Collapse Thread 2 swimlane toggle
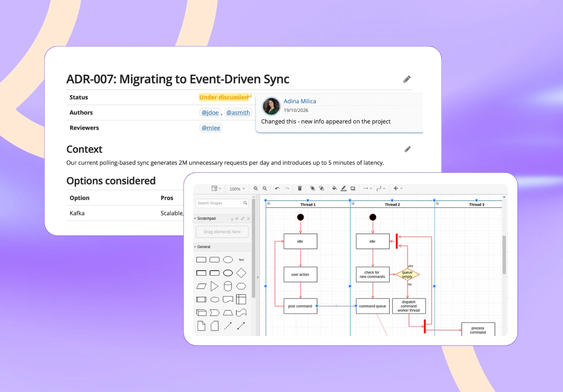Image resolution: width=563 pixels, height=392 pixels. [x=353, y=204]
